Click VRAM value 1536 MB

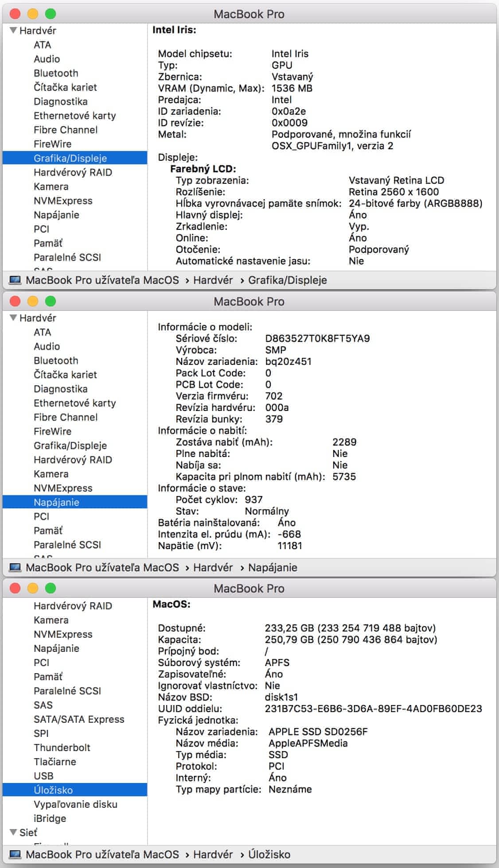point(292,88)
